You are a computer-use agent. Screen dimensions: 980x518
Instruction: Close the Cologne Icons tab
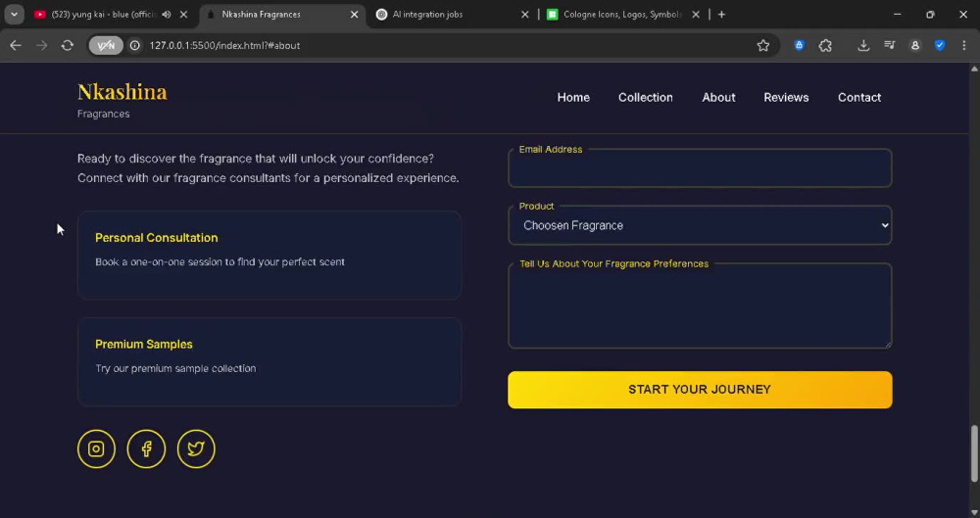[696, 15]
